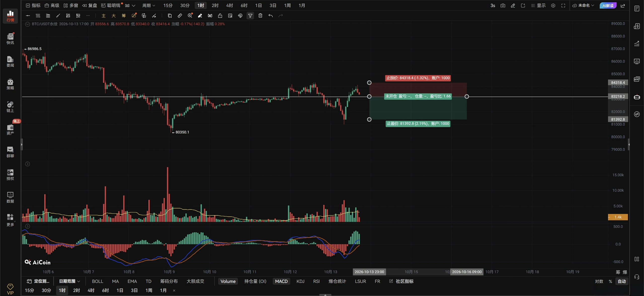Open 策略 strategy in the sidebar
The image size is (644, 296).
pos(10,84)
